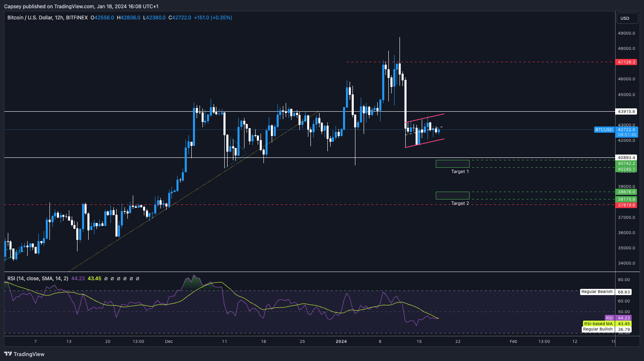644x361 pixels.
Task: Click the 60.00 RSI scale label
Action: click(x=624, y=301)
